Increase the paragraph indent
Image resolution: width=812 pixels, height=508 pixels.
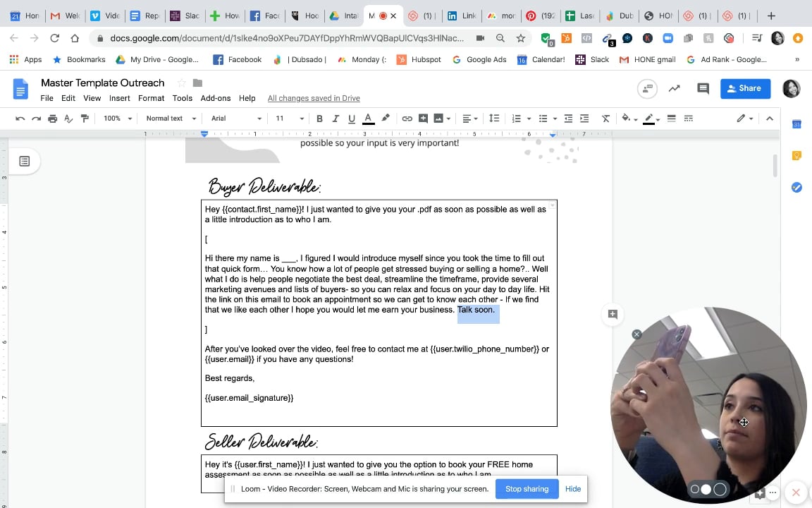(x=584, y=119)
